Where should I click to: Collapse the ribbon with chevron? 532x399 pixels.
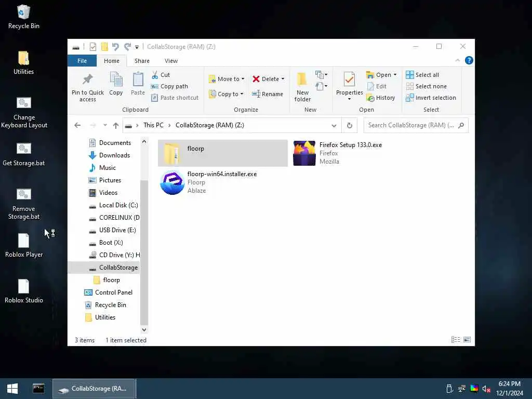click(457, 60)
